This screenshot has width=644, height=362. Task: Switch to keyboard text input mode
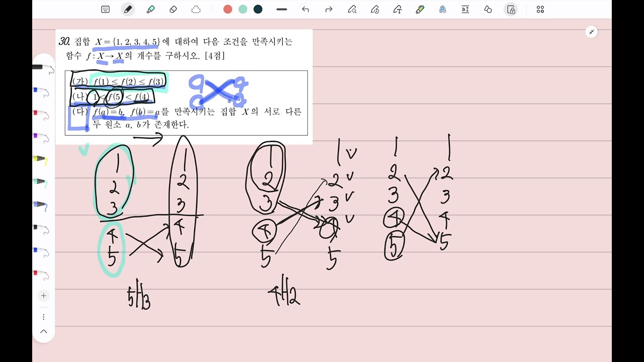105,9
